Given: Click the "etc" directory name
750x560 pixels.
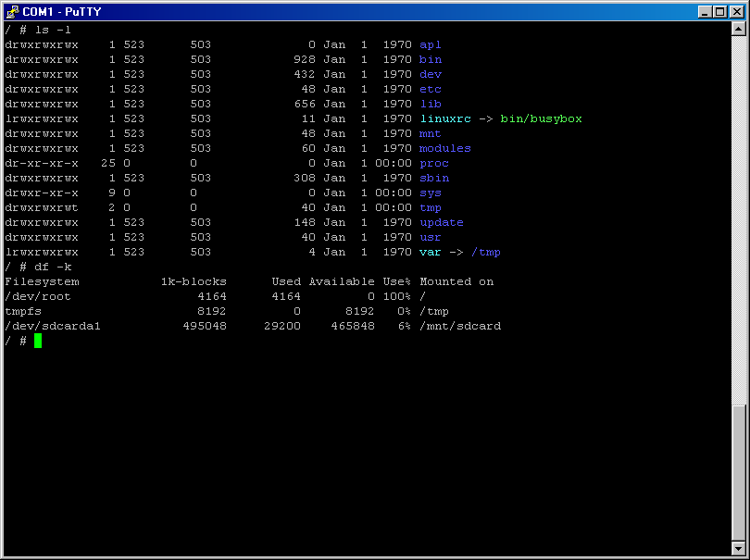Looking at the screenshot, I should tap(431, 89).
